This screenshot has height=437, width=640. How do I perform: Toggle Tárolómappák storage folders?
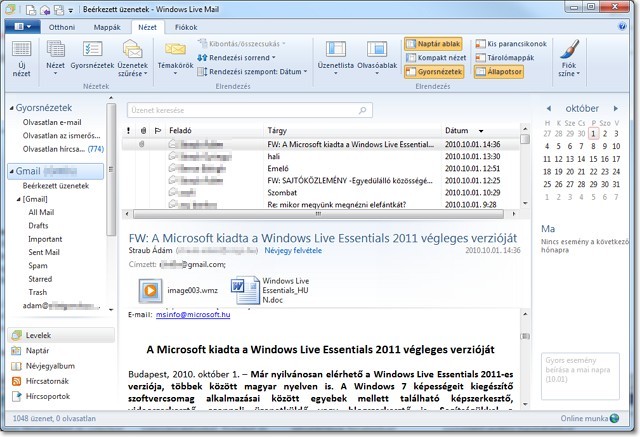coord(504,58)
